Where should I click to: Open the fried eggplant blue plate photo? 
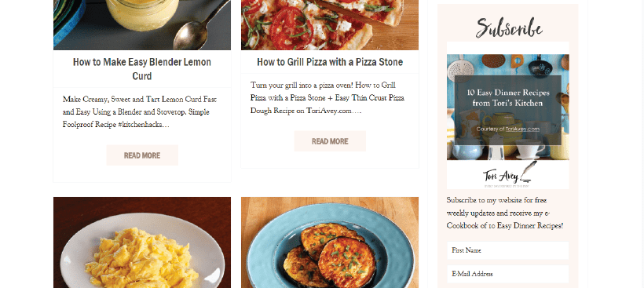coord(330,242)
